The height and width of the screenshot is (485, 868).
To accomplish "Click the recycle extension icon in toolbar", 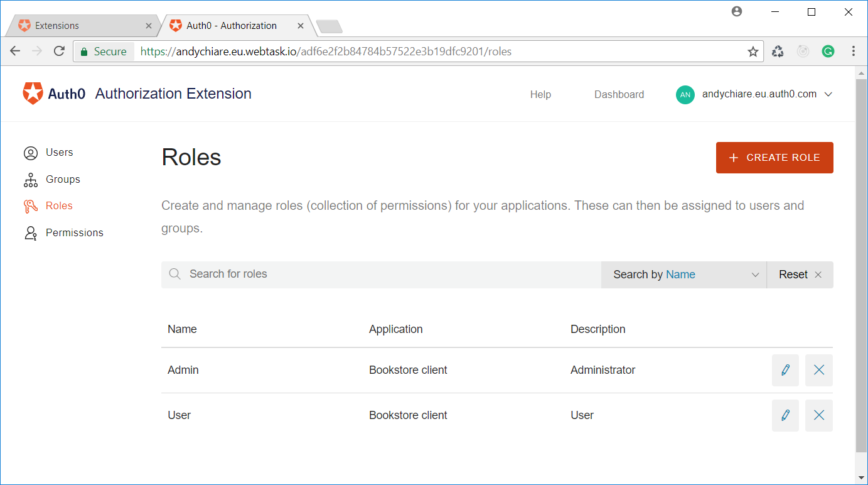I will pyautogui.click(x=778, y=52).
